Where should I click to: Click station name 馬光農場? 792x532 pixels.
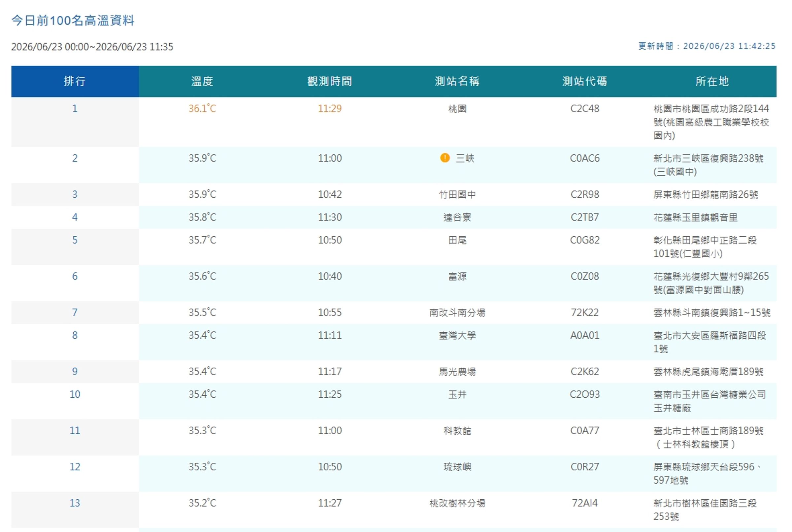[457, 372]
